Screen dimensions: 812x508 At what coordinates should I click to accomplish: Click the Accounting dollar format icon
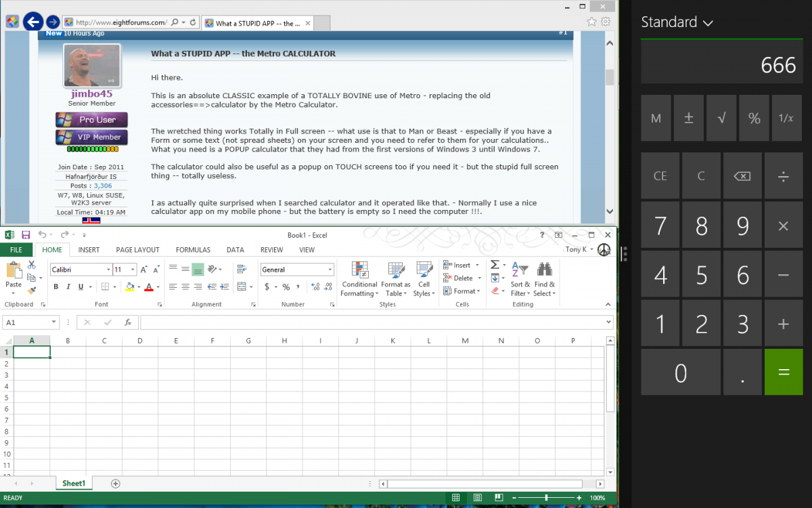point(267,287)
